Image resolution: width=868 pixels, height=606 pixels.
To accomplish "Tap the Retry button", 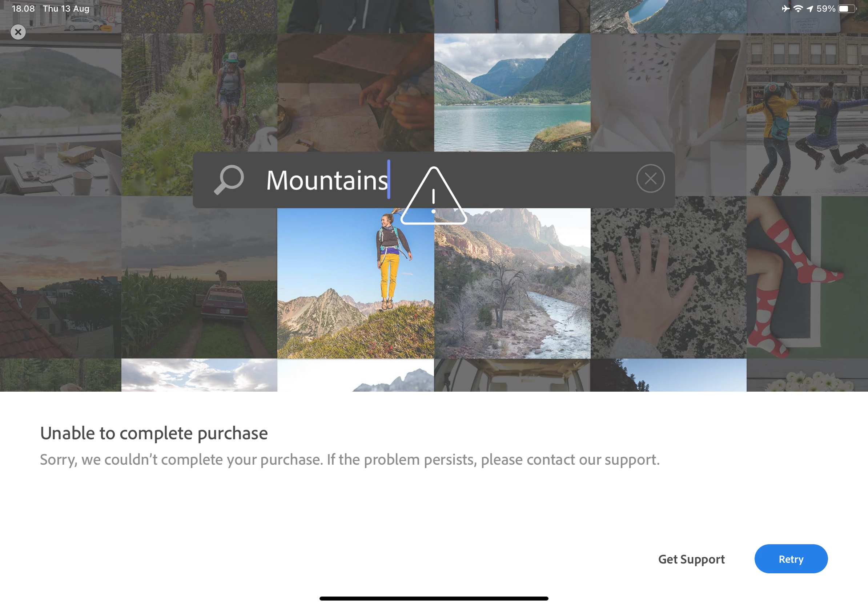I will point(791,559).
